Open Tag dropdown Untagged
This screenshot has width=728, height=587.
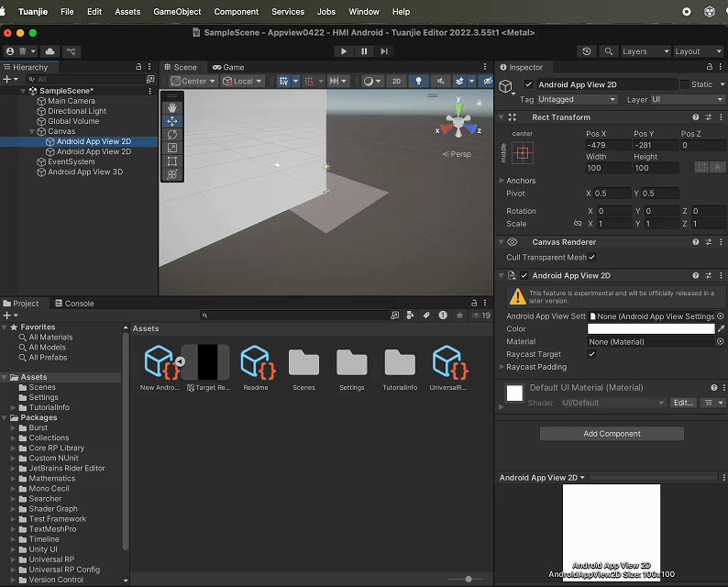[x=577, y=99]
